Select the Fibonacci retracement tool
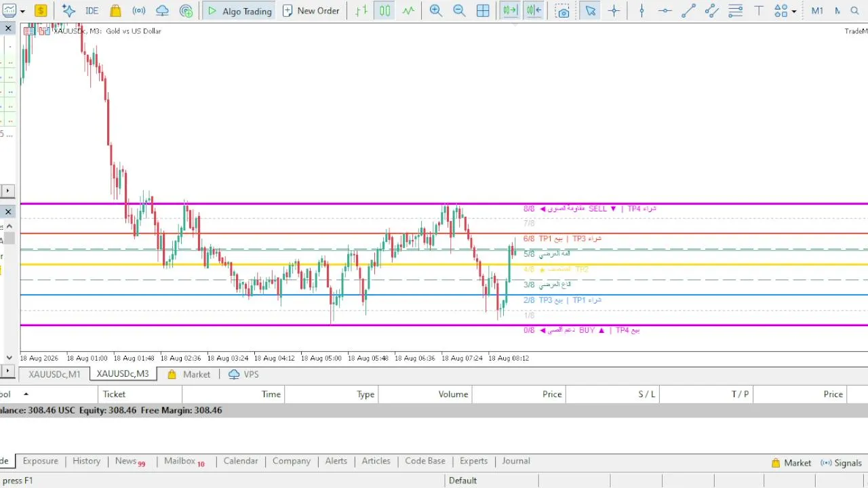 click(x=735, y=11)
